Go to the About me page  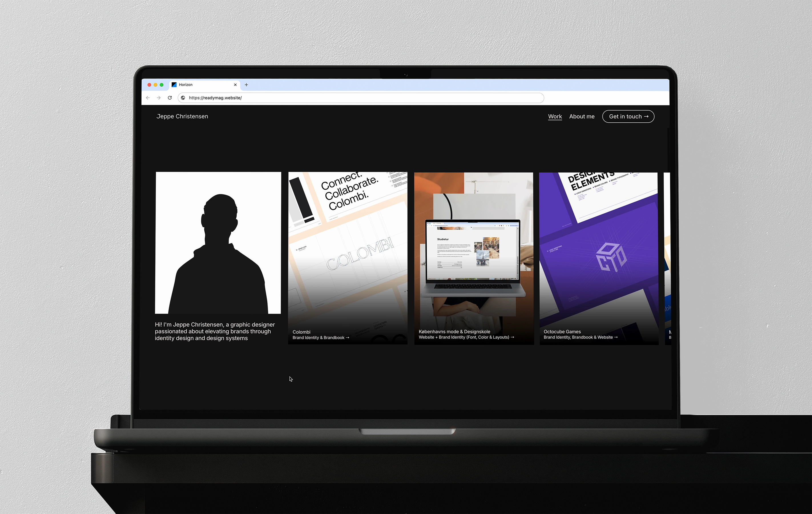582,117
